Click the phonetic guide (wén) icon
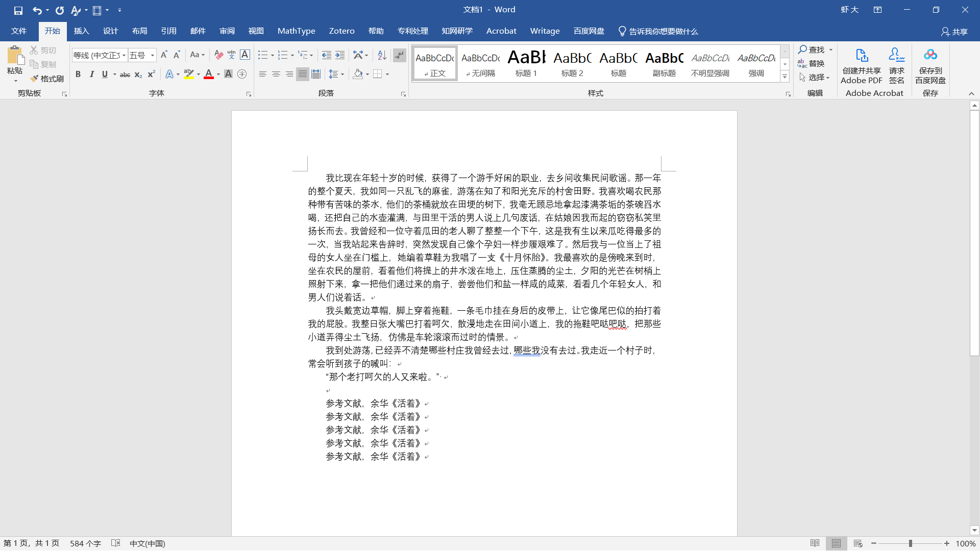The width and height of the screenshot is (980, 551). click(231, 55)
